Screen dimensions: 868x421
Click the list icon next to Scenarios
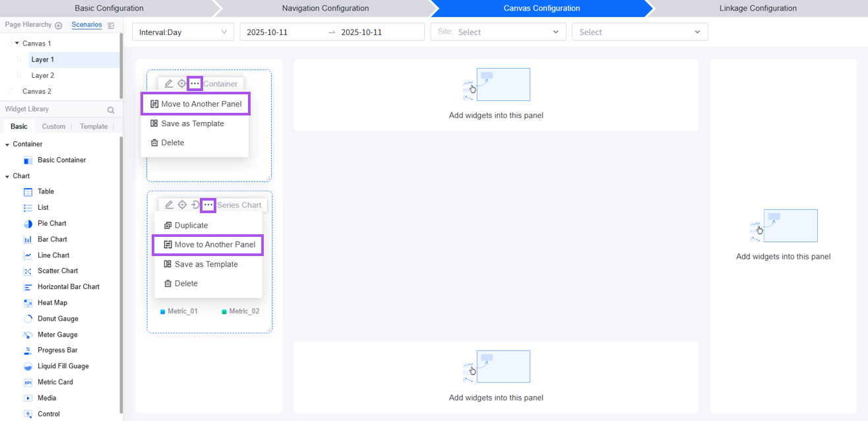pos(111,25)
